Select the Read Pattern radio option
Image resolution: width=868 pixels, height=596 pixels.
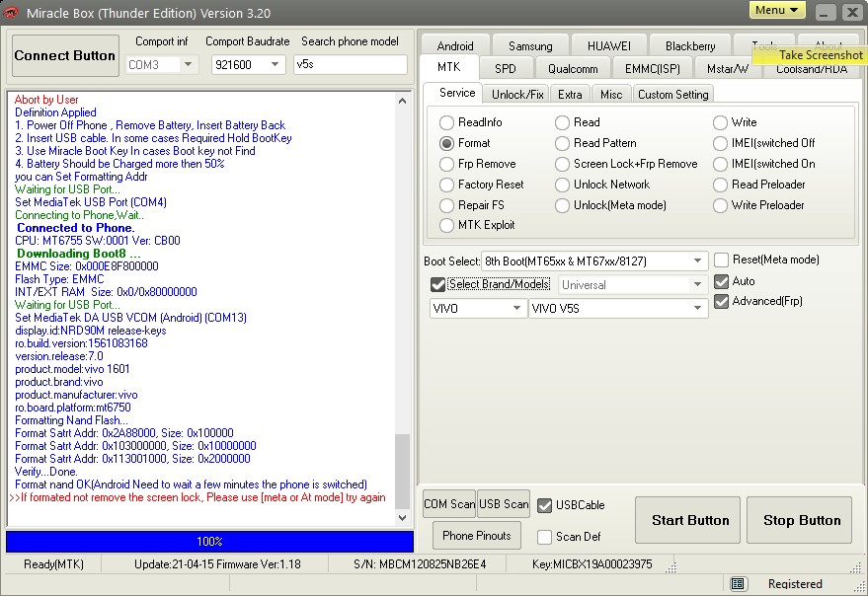[x=563, y=143]
